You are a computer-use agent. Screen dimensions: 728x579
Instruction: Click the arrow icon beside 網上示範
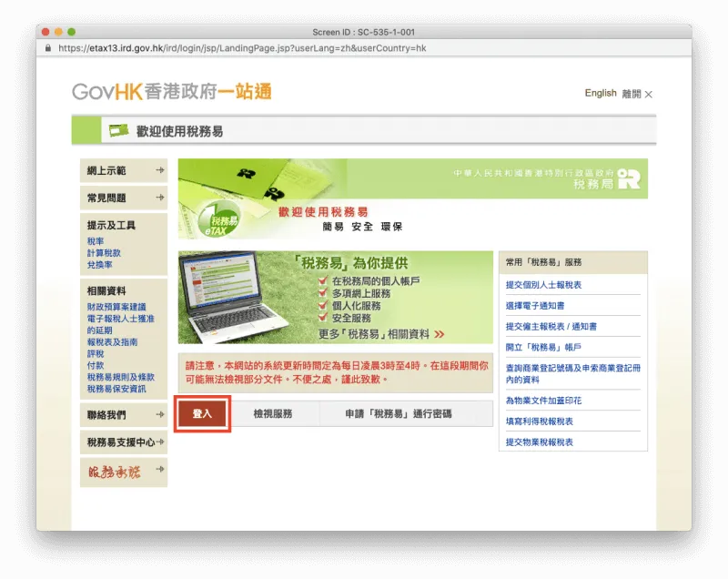pos(160,170)
